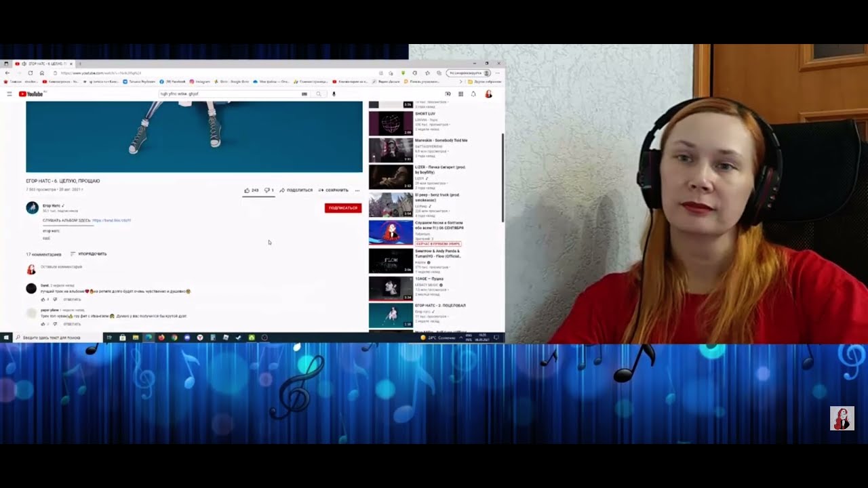Click the YouTube search magnifier button
Viewport: 868px width, 488px height.
[318, 94]
